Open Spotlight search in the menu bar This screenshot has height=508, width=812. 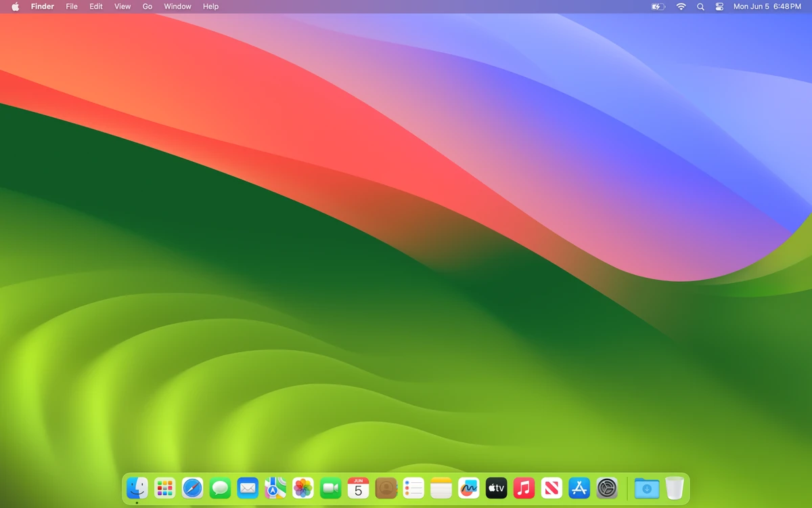[700, 7]
